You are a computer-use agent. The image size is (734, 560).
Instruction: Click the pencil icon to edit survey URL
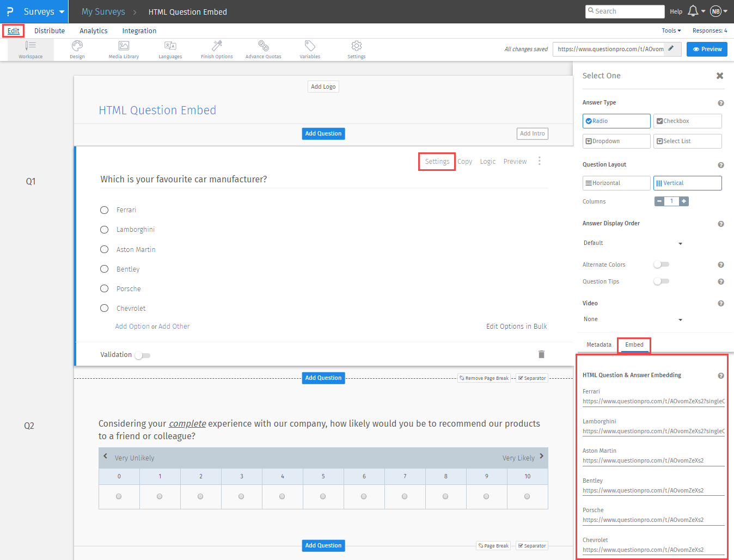coord(671,48)
